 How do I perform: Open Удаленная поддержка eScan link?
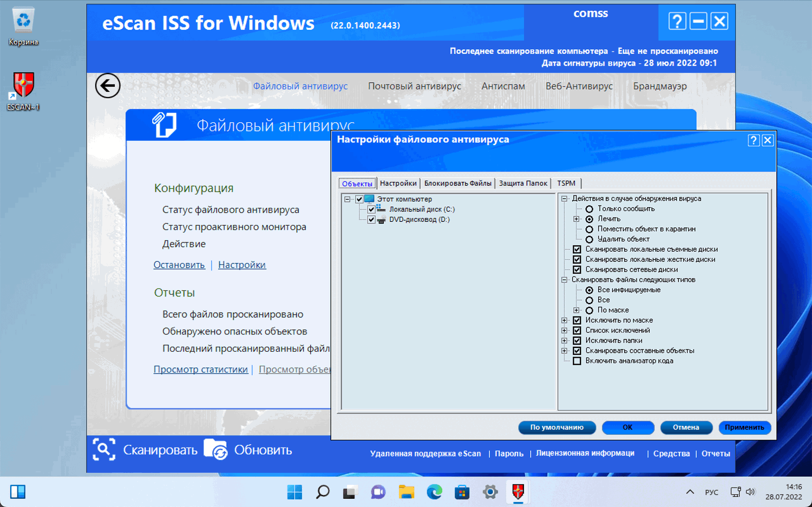(x=425, y=453)
